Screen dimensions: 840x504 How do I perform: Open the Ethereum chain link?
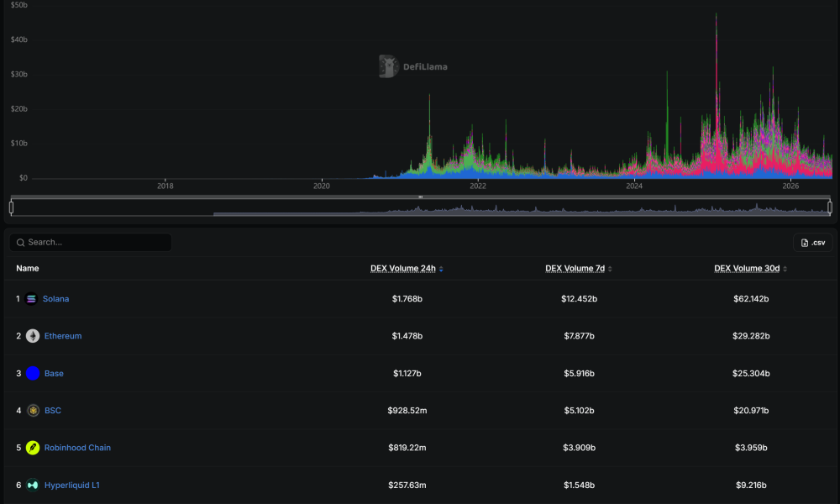tap(63, 336)
